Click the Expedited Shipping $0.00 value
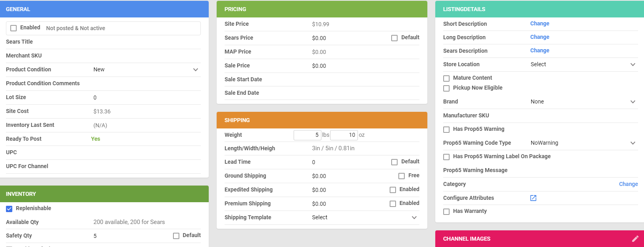This screenshot has width=644, height=247. [319, 190]
